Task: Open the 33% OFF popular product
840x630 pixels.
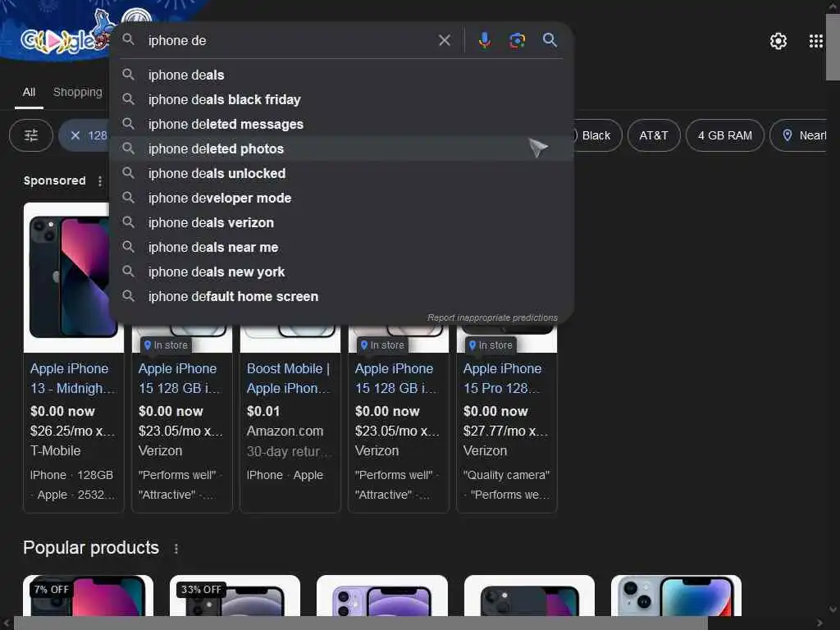Action: coord(235,596)
